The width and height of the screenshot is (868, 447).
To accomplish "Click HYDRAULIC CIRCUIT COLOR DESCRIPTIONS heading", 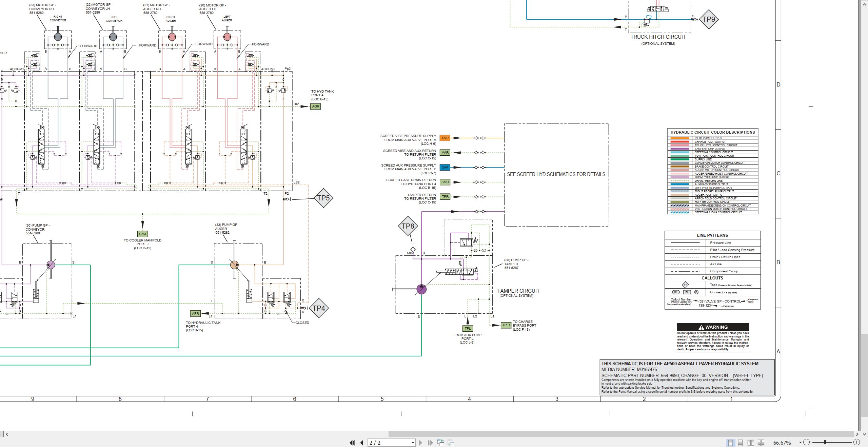I will [x=713, y=132].
